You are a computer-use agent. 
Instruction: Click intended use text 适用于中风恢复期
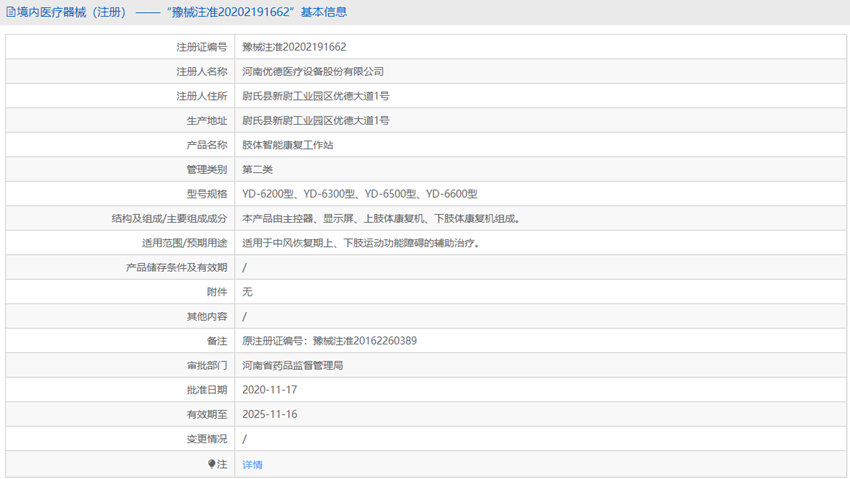point(360,243)
